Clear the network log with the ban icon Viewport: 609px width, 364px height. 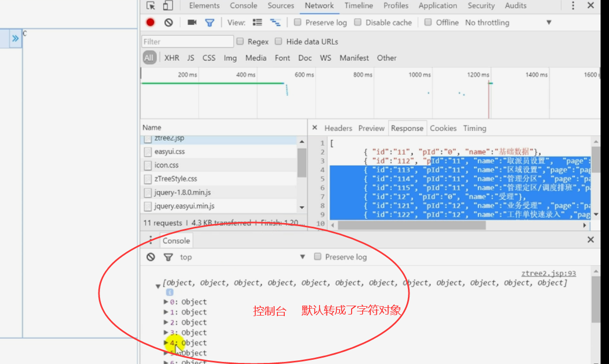tap(168, 23)
